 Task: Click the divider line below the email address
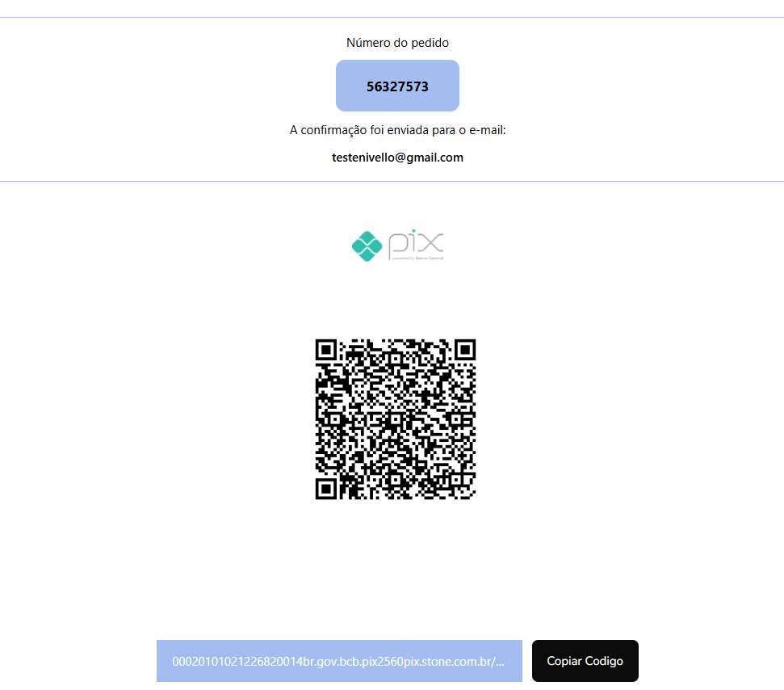pyautogui.click(x=392, y=181)
